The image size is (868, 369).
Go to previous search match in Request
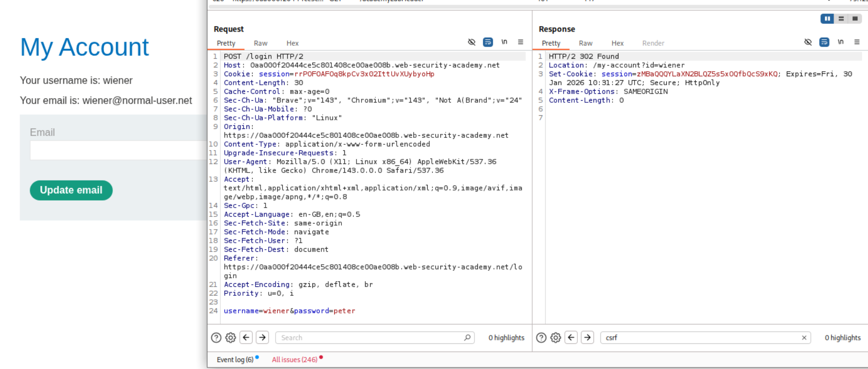(246, 337)
